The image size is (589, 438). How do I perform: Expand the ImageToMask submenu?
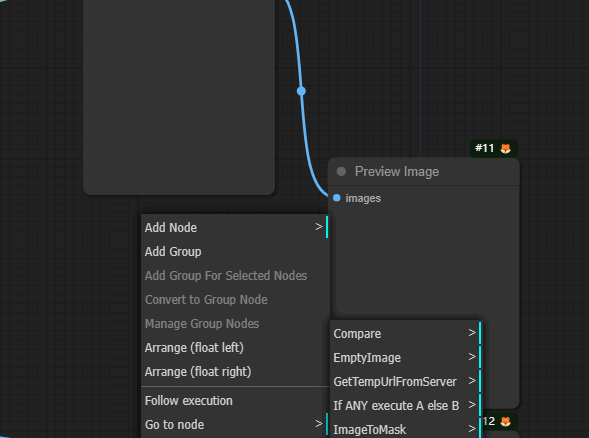click(x=406, y=429)
